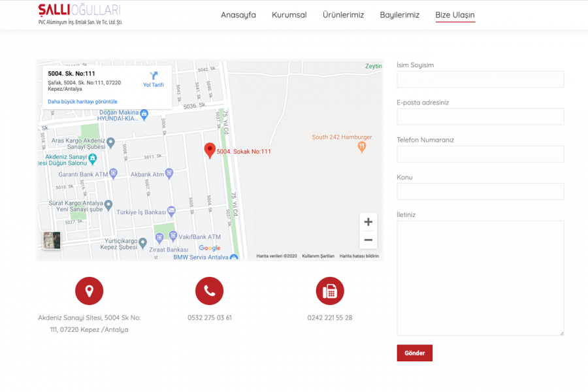Image resolution: width=588 pixels, height=392 pixels.
Task: Zoom in on the map
Action: [x=368, y=222]
